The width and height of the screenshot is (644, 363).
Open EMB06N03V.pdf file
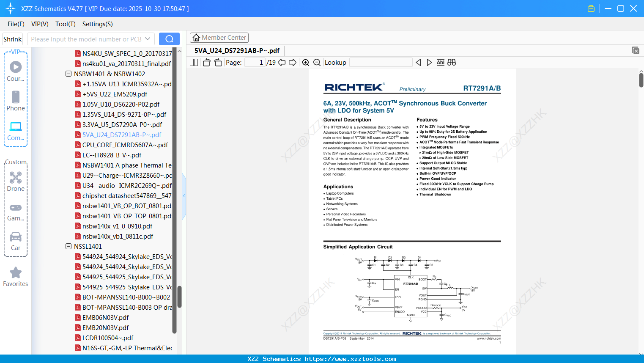click(105, 318)
